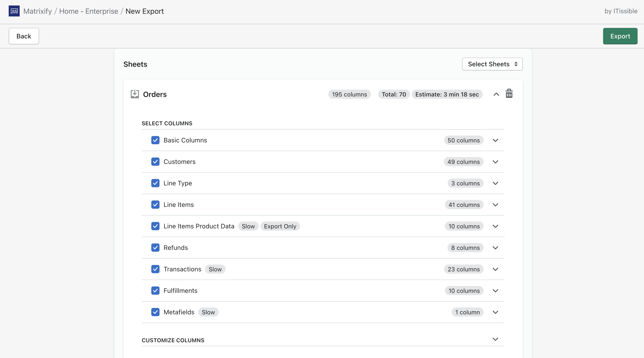Toggle the Line Items checkbox
This screenshot has height=358, width=644.
(155, 205)
